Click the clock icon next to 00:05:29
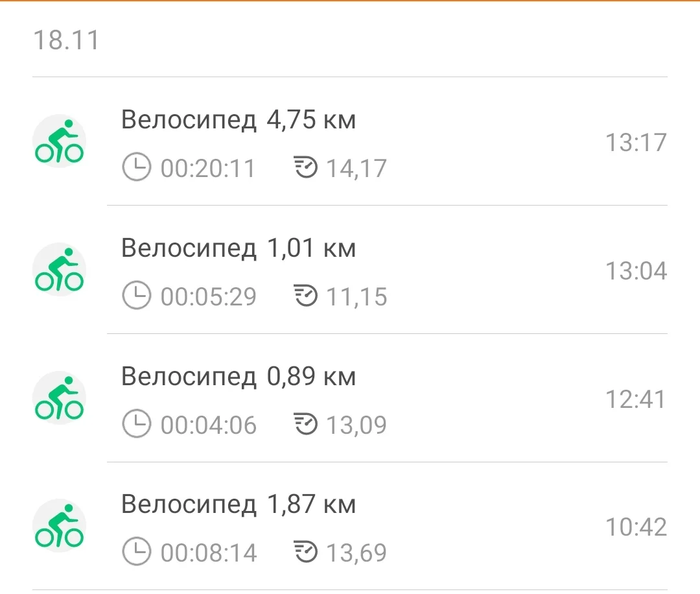700x594 pixels. 136,296
